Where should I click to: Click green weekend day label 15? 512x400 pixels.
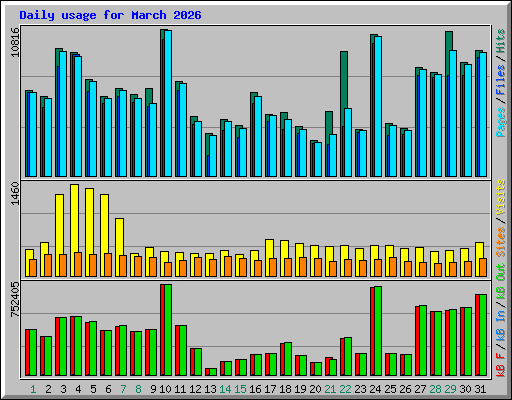(240, 389)
